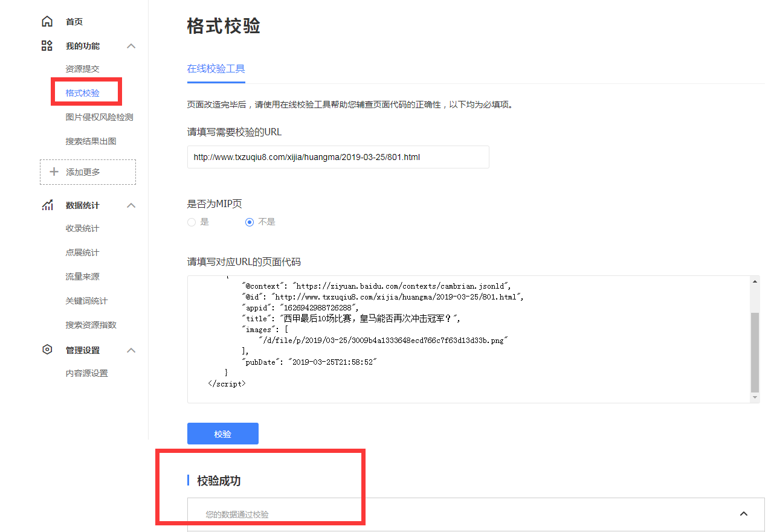Image resolution: width=774 pixels, height=532 pixels.
Task: Open 搜索资源指数 in the sidebar
Action: click(x=91, y=325)
